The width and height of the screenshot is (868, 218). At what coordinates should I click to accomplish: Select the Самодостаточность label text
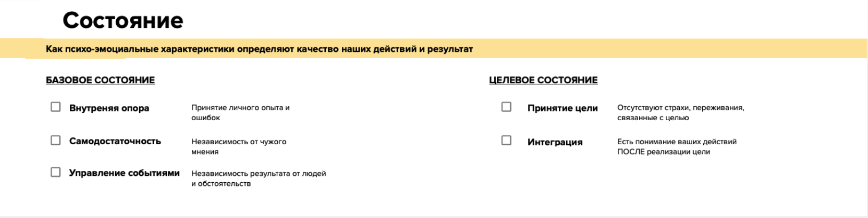click(115, 141)
